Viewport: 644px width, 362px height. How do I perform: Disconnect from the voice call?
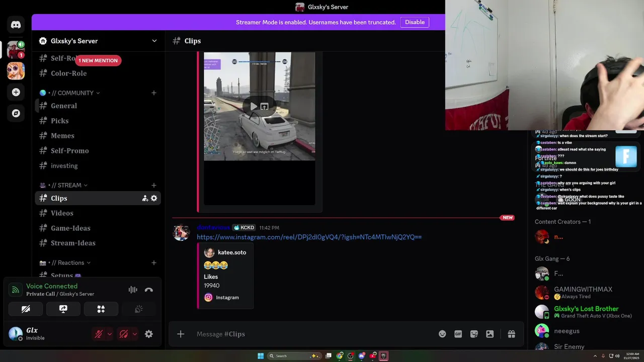[x=148, y=290]
